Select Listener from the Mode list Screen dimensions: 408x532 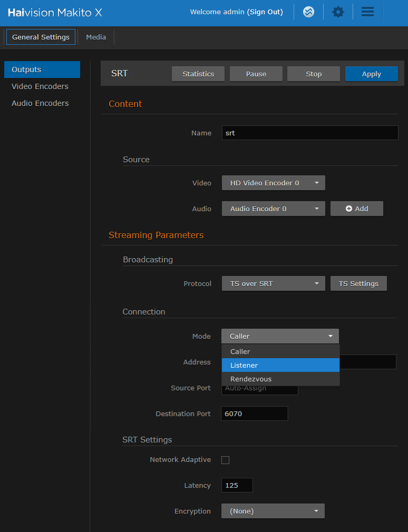coord(280,365)
